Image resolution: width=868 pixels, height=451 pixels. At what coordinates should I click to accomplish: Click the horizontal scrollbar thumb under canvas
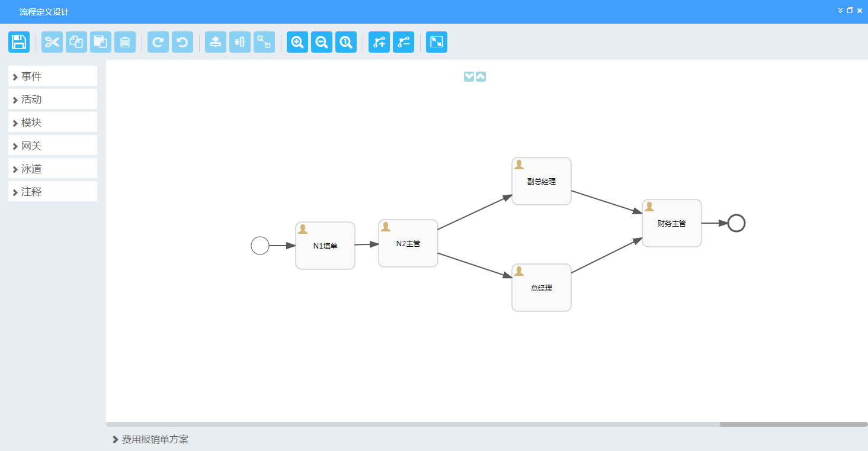point(413,424)
